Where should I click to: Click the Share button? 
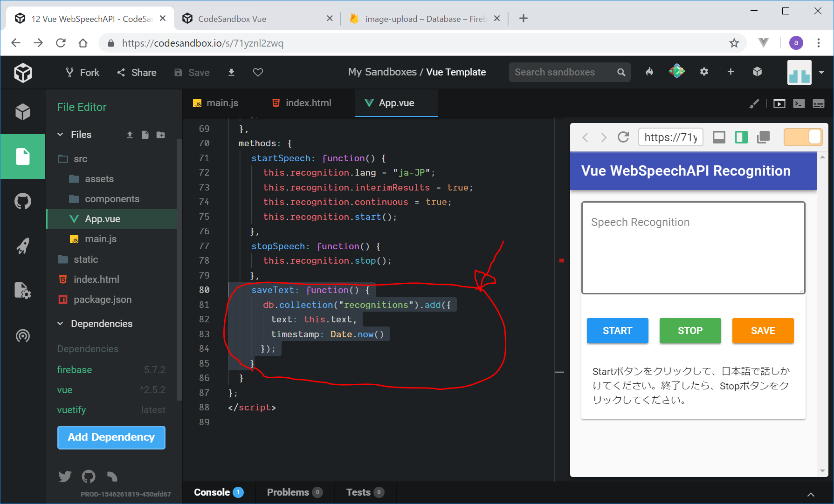[137, 73]
